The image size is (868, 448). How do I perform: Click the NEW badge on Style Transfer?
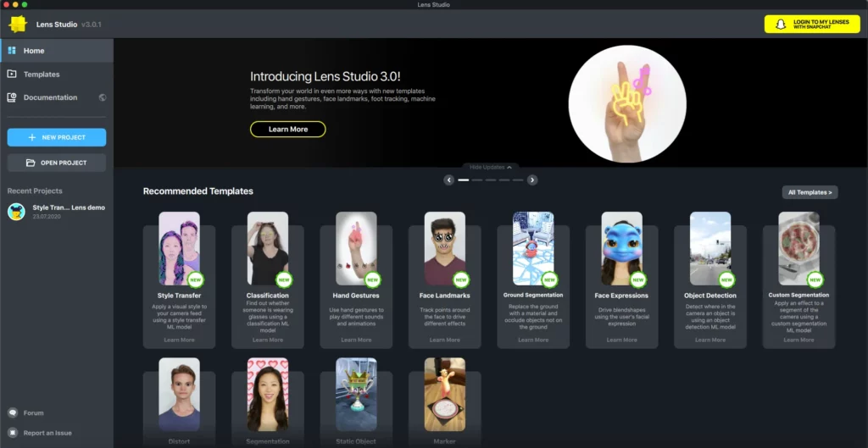pyautogui.click(x=196, y=279)
